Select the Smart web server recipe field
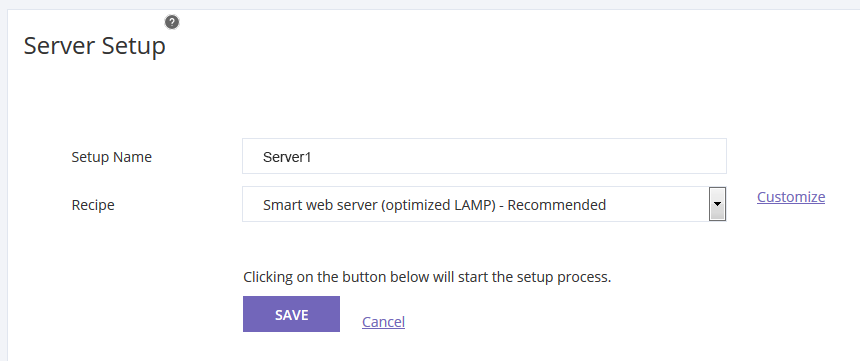This screenshot has height=361, width=860. click(x=484, y=204)
